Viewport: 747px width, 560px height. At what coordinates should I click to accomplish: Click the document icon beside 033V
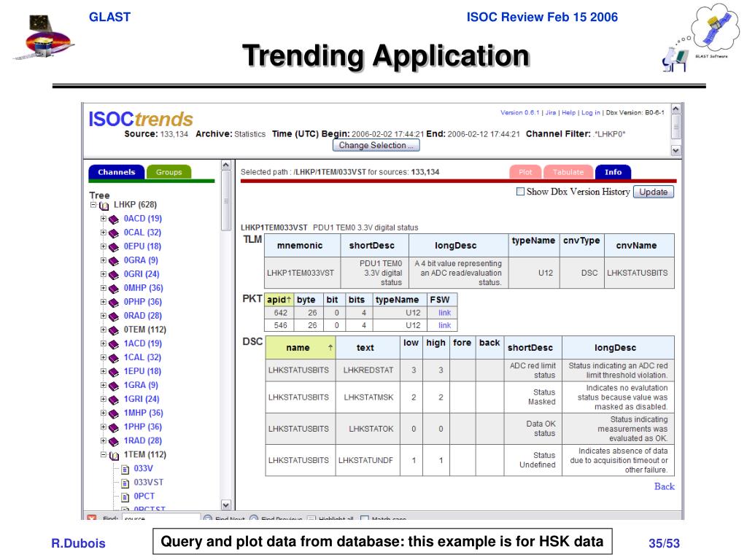[x=125, y=470]
